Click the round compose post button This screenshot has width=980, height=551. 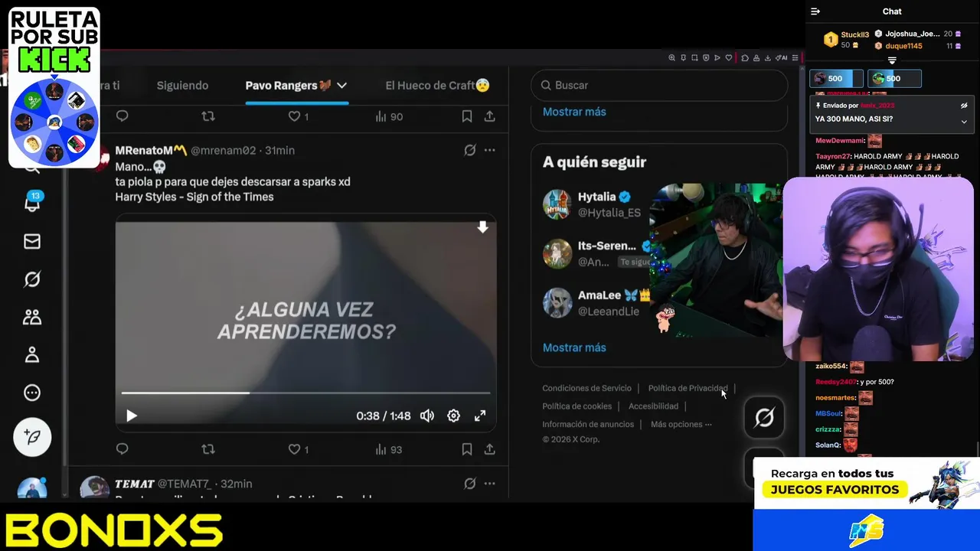pos(32,438)
